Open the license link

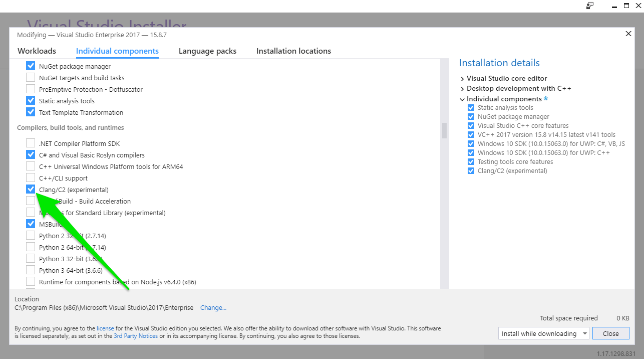pyautogui.click(x=105, y=328)
